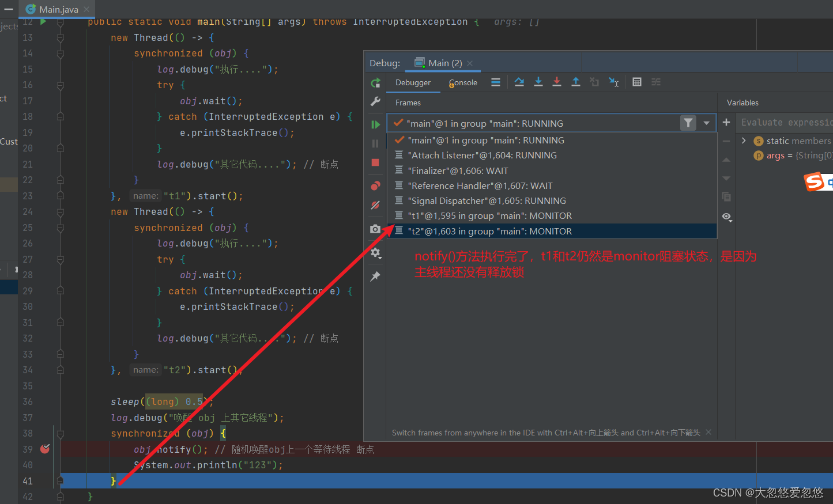
Task: Dismiss the Switch frames hint
Action: pyautogui.click(x=708, y=432)
